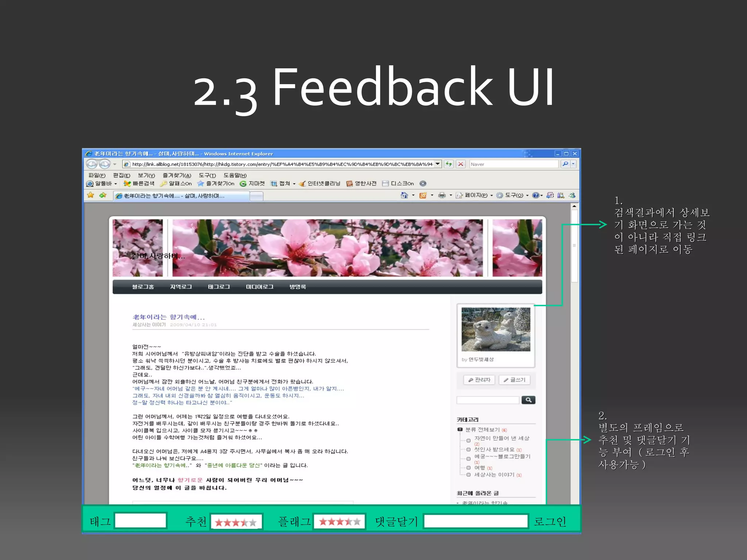Expand the 캡쳐 dropdown arrow
Image resolution: width=747 pixels, height=560 pixels.
[294, 184]
